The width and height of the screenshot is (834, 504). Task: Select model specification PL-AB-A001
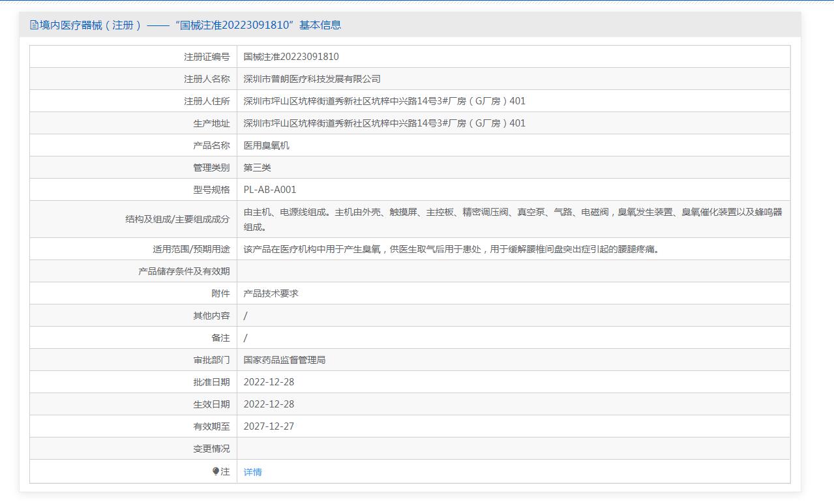coord(269,190)
